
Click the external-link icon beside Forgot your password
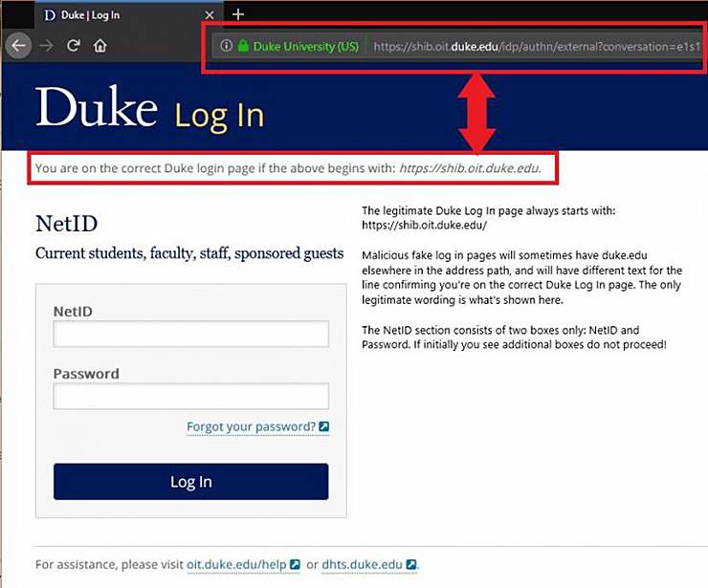point(323,426)
